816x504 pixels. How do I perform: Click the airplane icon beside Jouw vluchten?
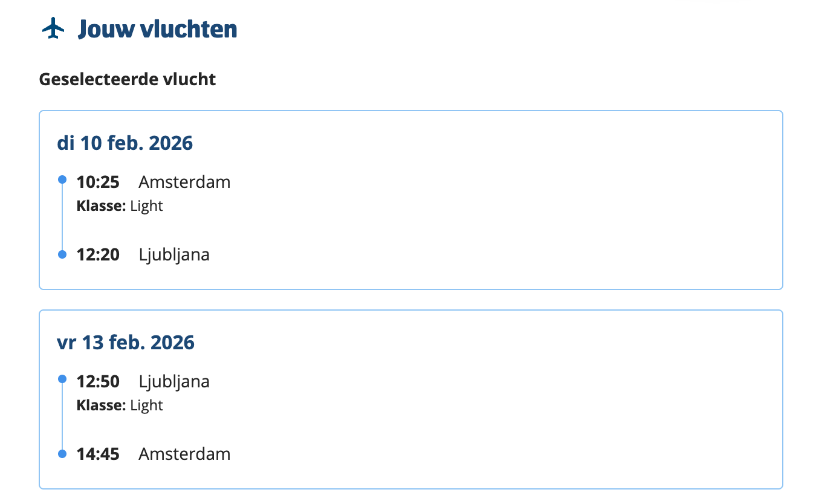point(53,28)
